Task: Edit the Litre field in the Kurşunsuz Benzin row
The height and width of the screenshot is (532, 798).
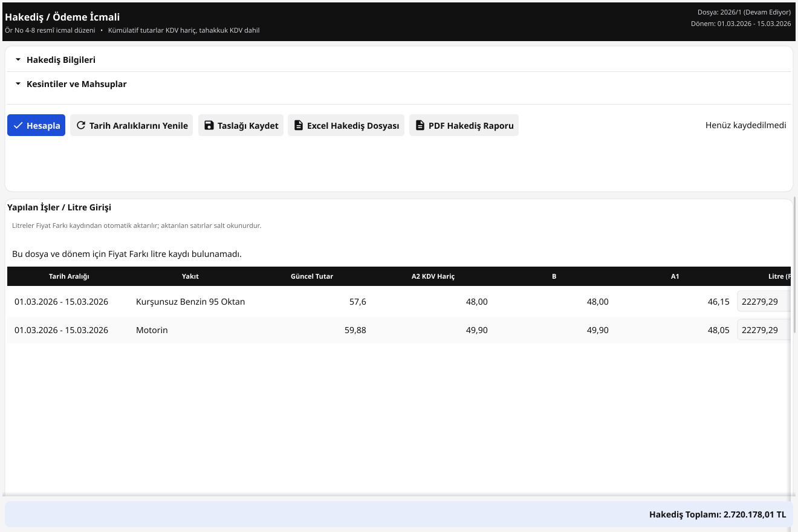Action: click(764, 301)
